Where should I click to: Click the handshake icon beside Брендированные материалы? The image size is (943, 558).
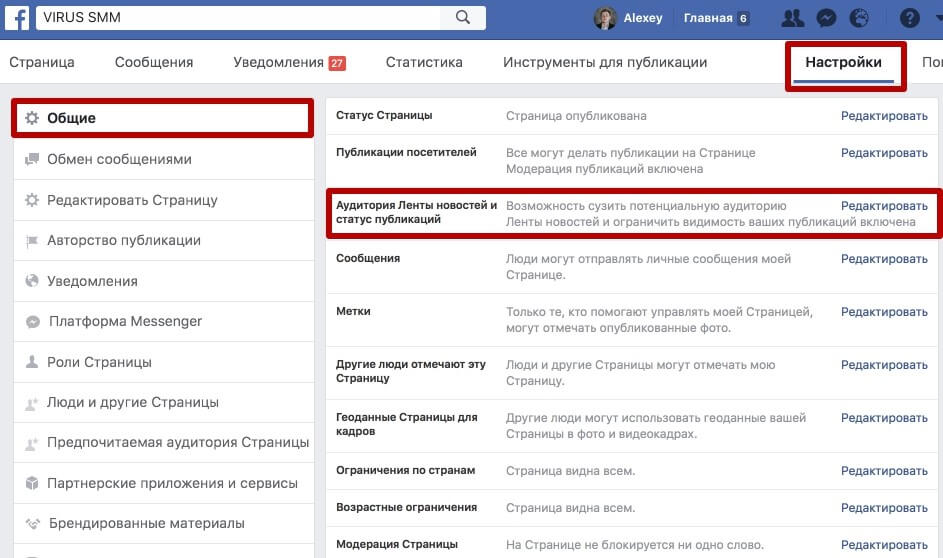click(x=32, y=523)
